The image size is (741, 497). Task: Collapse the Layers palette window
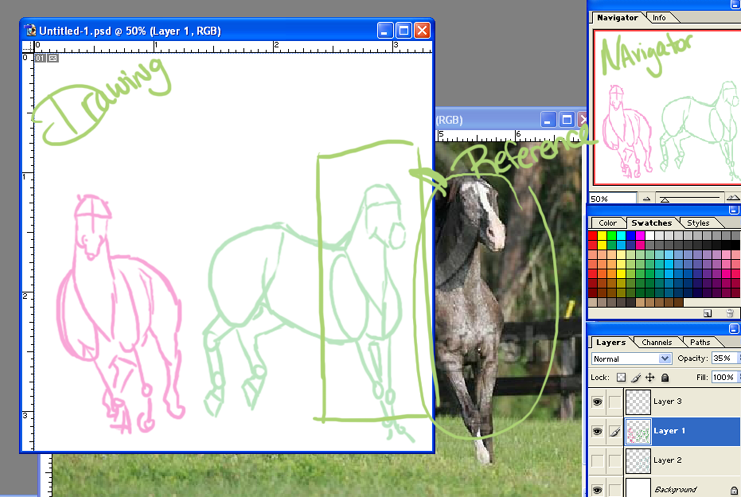[x=733, y=329]
